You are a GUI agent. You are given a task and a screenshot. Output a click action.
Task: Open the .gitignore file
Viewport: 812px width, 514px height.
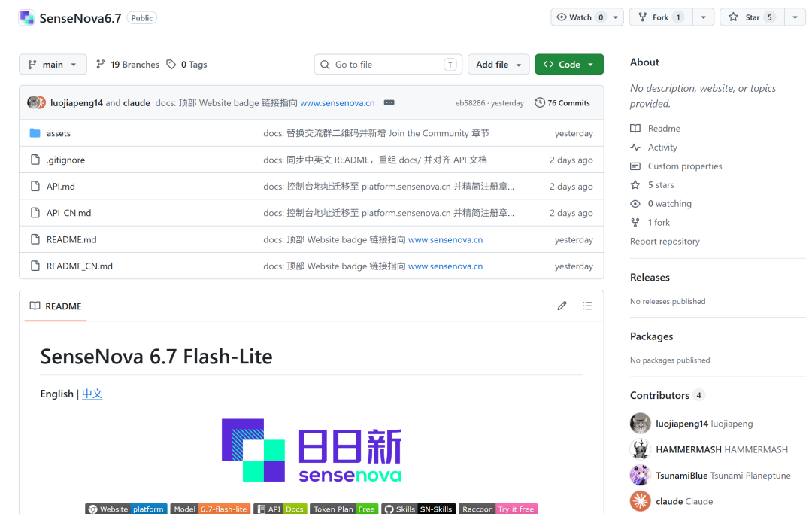click(65, 160)
